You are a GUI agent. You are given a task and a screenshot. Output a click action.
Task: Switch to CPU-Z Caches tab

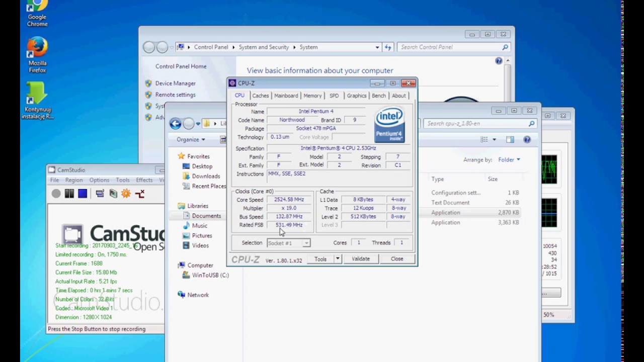pyautogui.click(x=260, y=96)
